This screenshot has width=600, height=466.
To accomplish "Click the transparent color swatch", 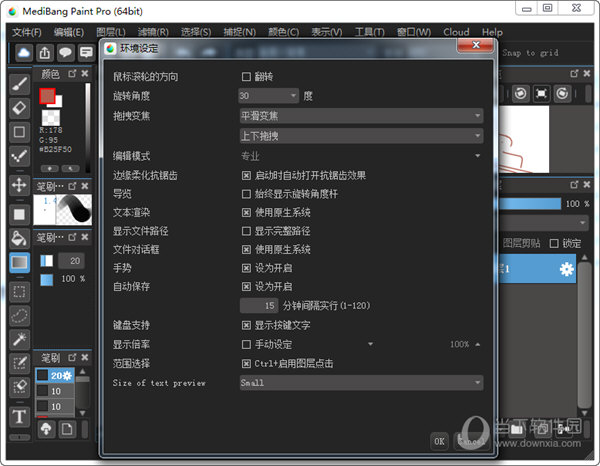I will click(51, 118).
